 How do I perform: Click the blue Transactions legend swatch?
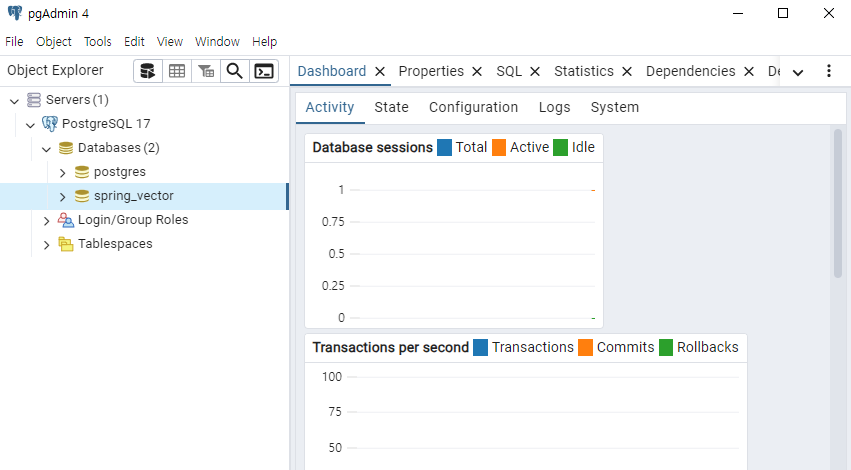[480, 347]
